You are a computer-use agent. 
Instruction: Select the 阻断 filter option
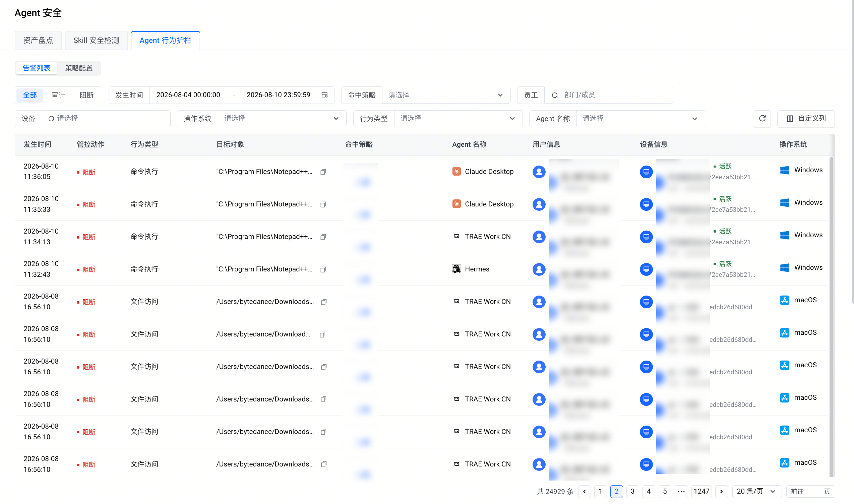tap(86, 95)
